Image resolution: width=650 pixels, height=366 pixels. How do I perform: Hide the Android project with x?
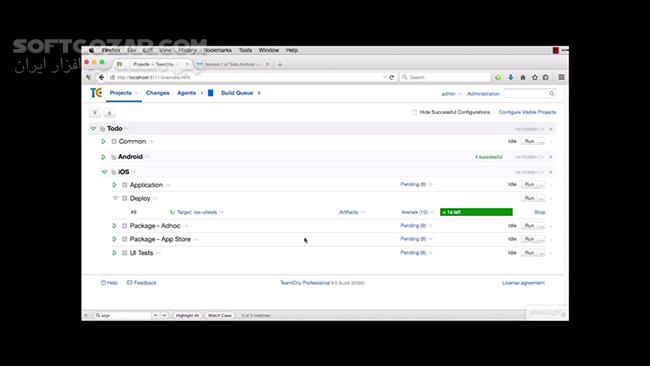[551, 157]
